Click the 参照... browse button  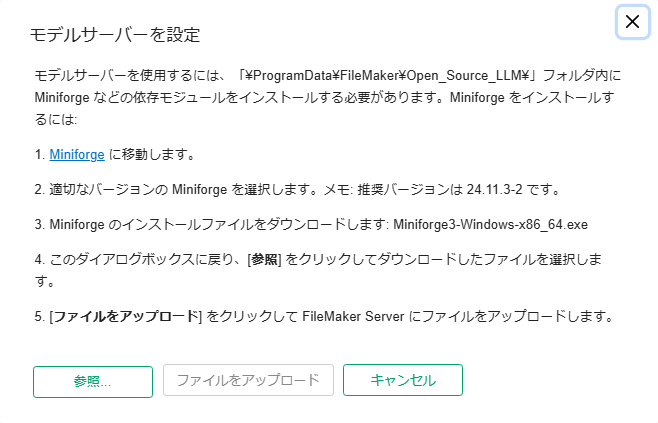click(93, 381)
